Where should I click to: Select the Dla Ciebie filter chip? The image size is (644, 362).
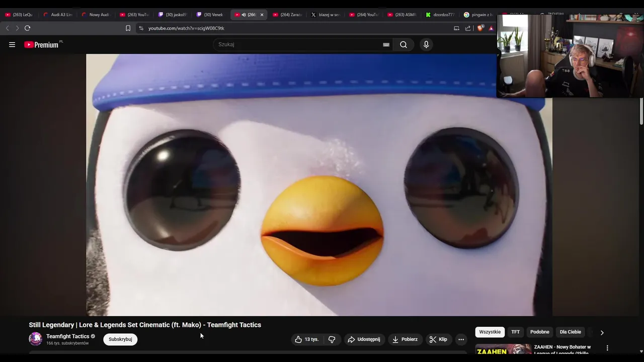pyautogui.click(x=571, y=332)
